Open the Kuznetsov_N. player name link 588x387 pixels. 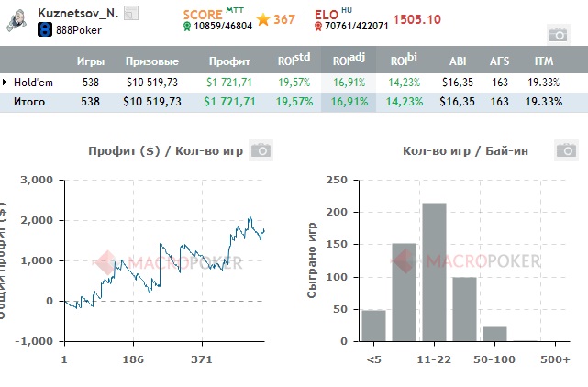coord(76,13)
